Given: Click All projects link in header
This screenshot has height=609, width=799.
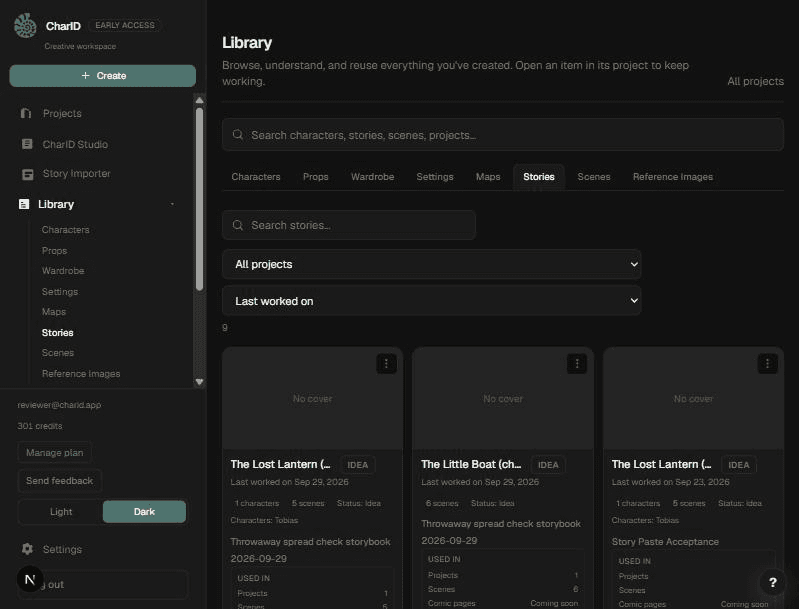Looking at the screenshot, I should (x=755, y=81).
